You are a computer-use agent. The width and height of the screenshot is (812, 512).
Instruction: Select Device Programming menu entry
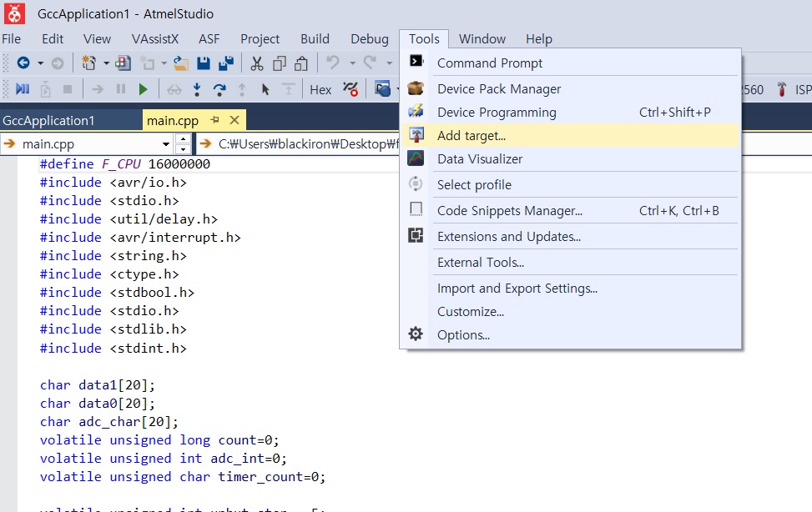pos(570,113)
